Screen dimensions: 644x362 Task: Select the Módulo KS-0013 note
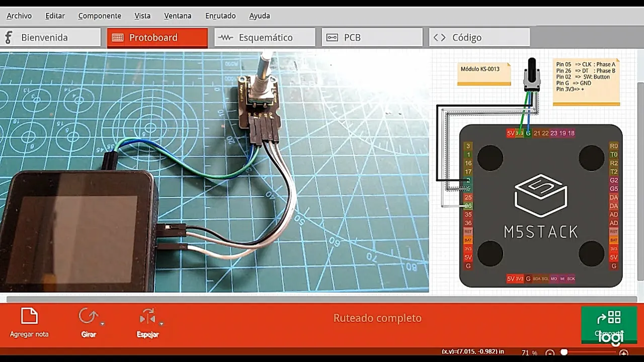tap(484, 73)
